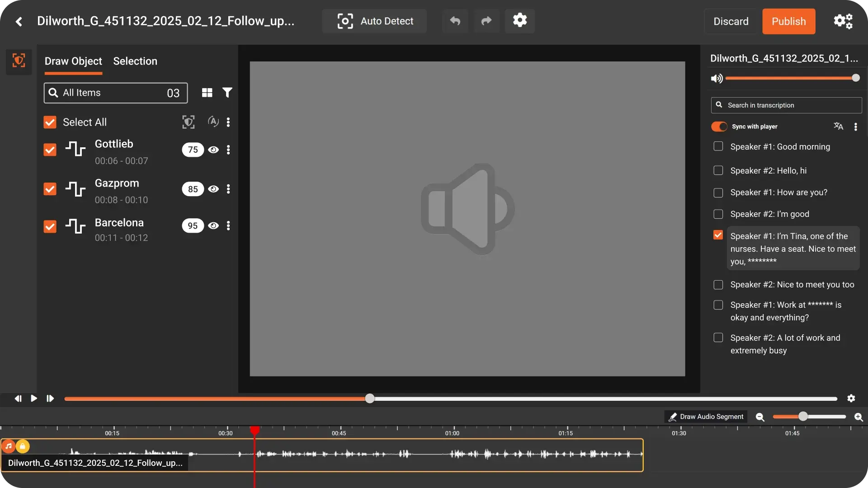
Task: Open the three-dot menu next to Select All
Action: pos(229,122)
